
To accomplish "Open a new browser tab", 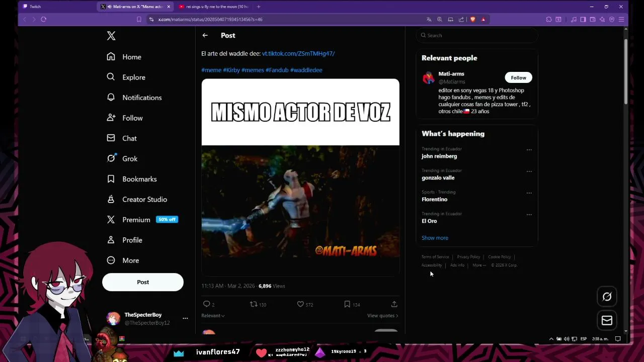I will (x=259, y=7).
